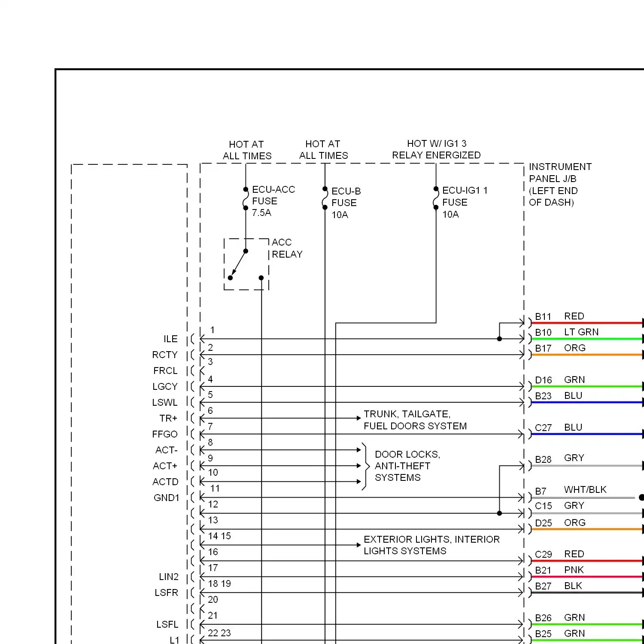Select the B7 WHT/BLK wire label
Image resolution: width=644 pixels, height=644 pixels.
pos(571,490)
